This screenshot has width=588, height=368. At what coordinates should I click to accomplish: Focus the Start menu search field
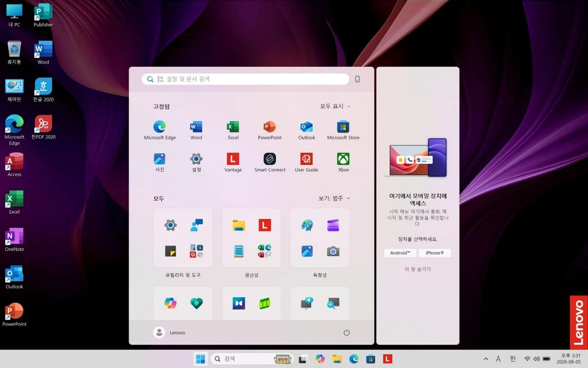point(245,79)
